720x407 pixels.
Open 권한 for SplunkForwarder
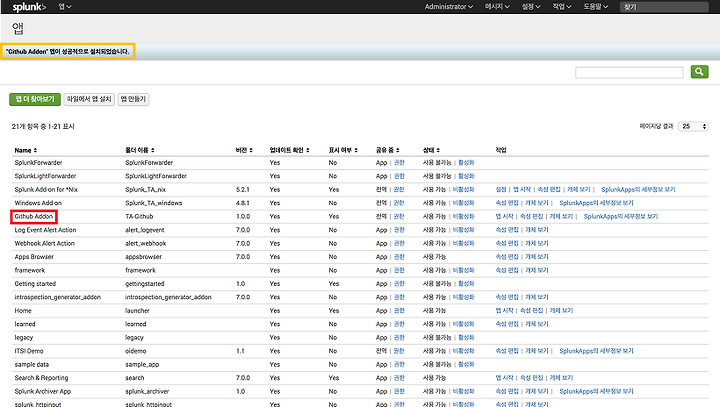tap(399, 163)
